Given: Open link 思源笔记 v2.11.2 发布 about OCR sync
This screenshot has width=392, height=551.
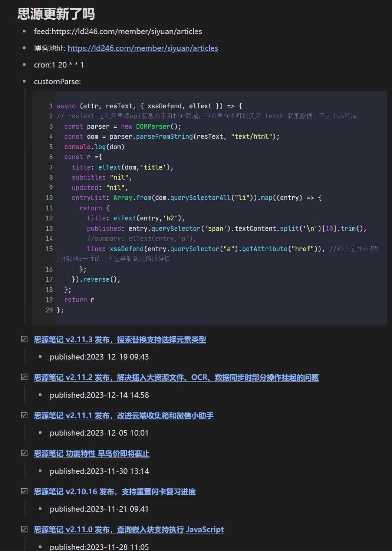Looking at the screenshot, I should [176, 377].
